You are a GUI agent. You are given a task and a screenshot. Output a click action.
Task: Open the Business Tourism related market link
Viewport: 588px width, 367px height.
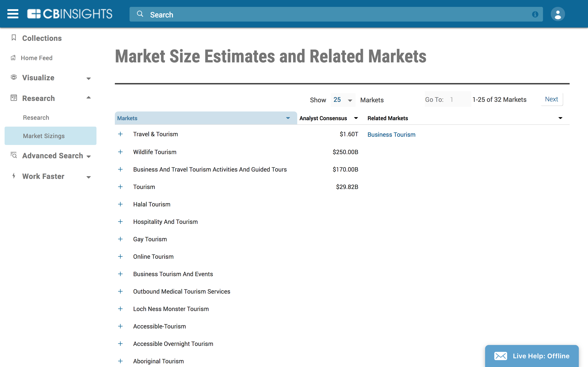391,135
